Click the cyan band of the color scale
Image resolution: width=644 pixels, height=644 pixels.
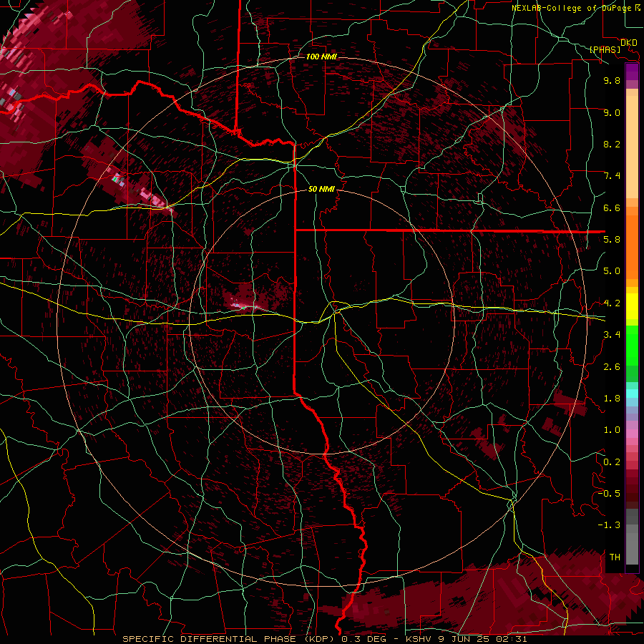[632, 393]
